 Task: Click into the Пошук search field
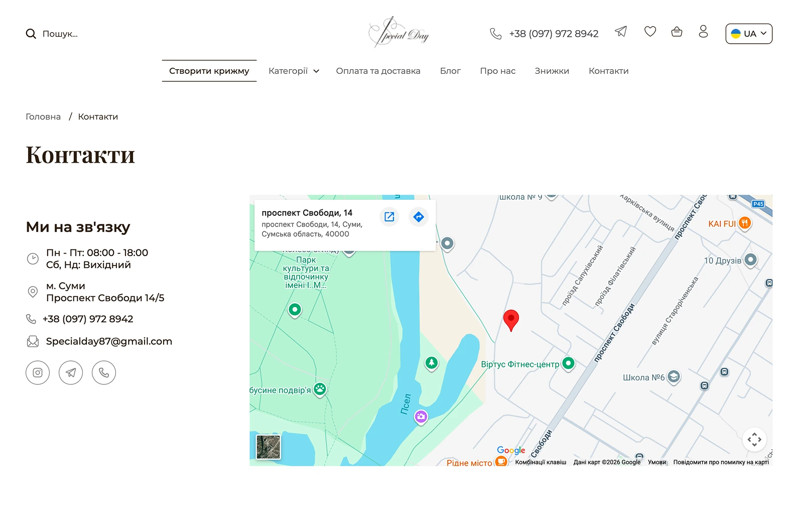click(60, 34)
